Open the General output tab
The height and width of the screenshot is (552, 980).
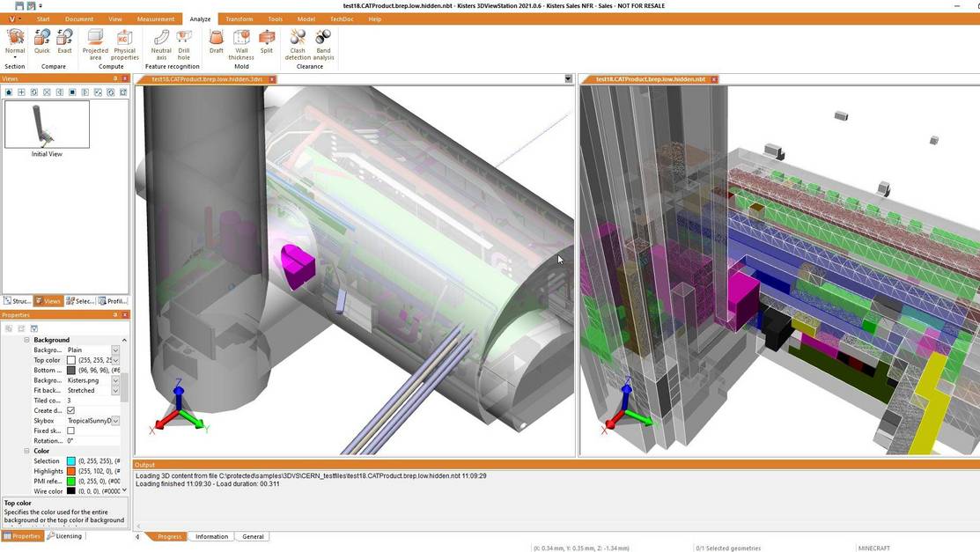[253, 536]
